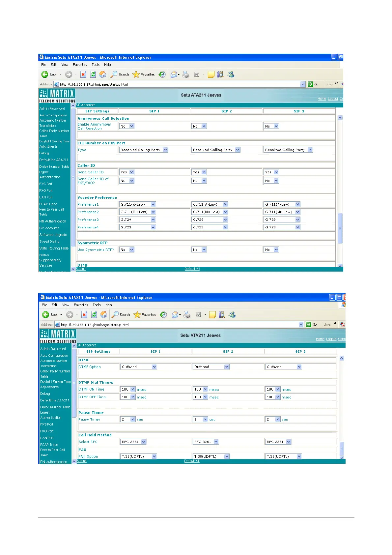Open Vocoder Preference1 dropdown for SIP 1

pyautogui.click(x=137, y=204)
